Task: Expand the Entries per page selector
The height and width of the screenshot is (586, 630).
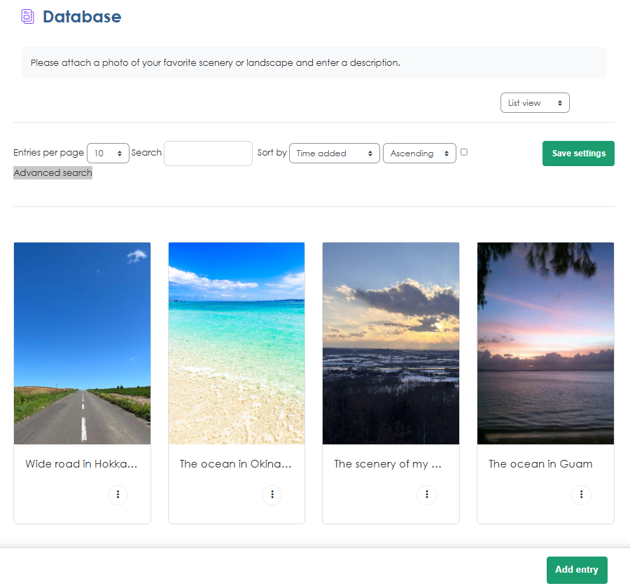Action: pos(108,153)
